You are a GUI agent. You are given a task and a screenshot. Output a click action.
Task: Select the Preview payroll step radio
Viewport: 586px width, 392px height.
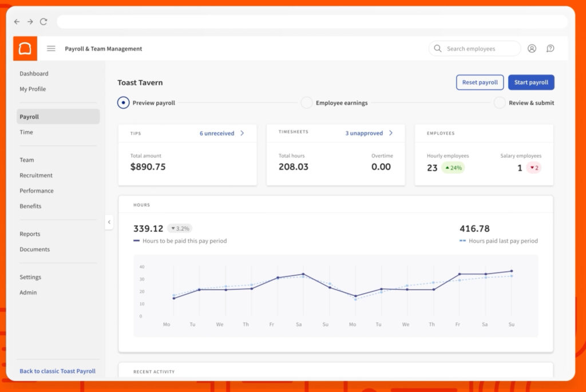[x=124, y=102]
